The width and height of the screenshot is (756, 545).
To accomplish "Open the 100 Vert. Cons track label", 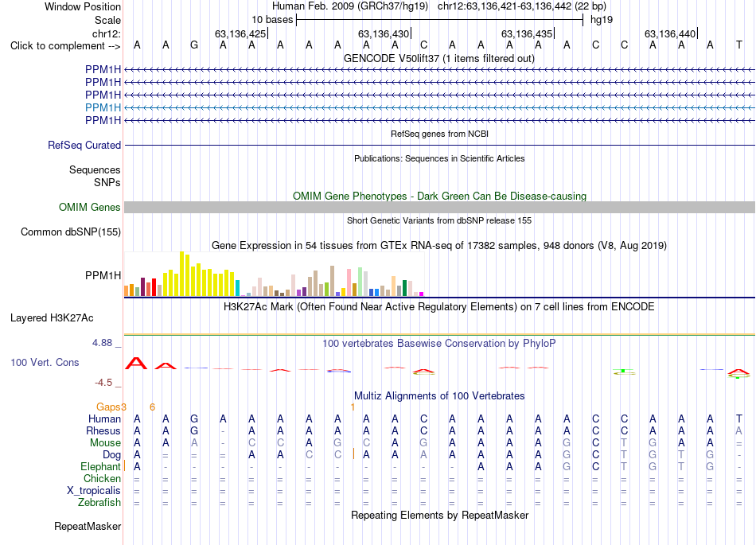I will click(45, 362).
